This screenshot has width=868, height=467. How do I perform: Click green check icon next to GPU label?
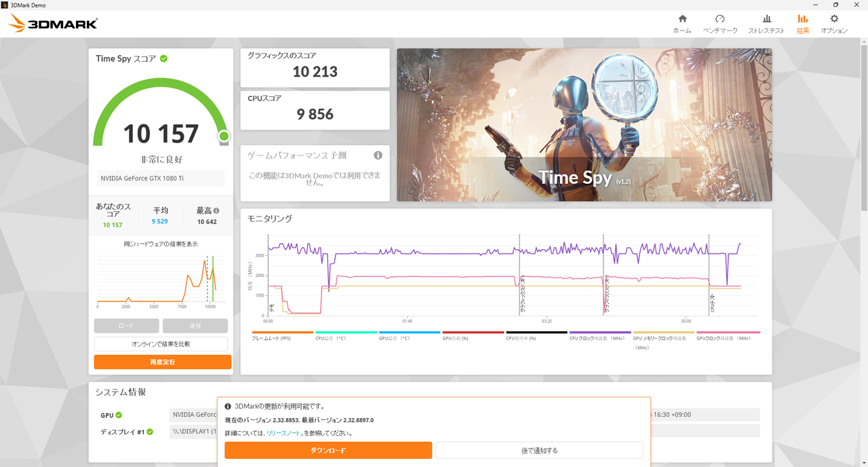[x=119, y=415]
